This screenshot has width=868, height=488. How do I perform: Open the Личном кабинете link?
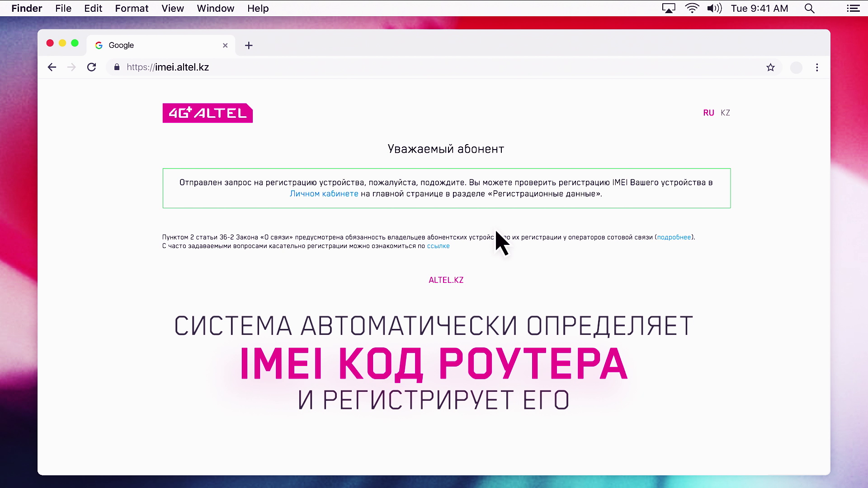tap(324, 194)
